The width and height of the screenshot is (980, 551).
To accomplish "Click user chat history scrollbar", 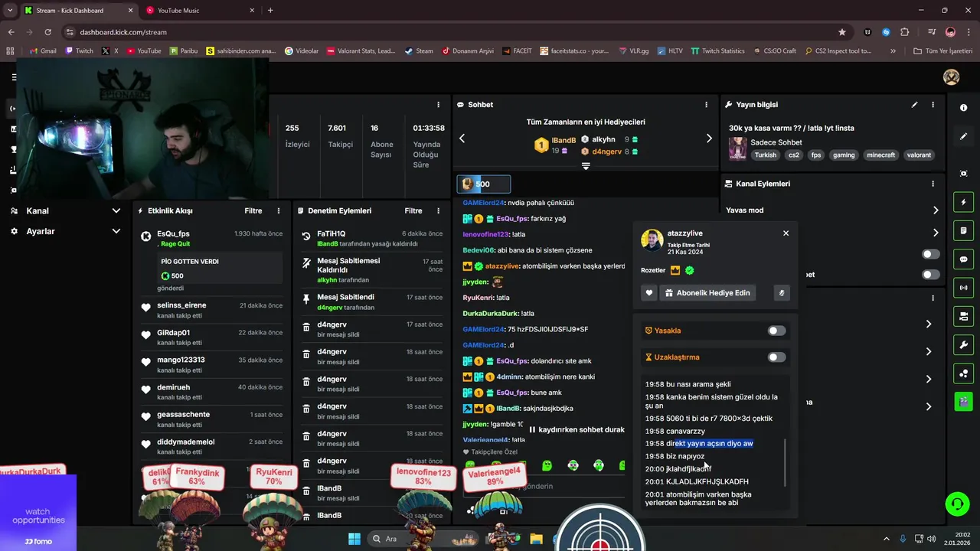I will tap(784, 462).
